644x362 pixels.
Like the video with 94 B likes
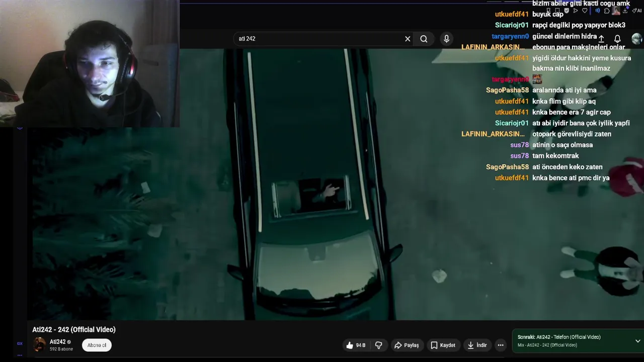click(356, 345)
